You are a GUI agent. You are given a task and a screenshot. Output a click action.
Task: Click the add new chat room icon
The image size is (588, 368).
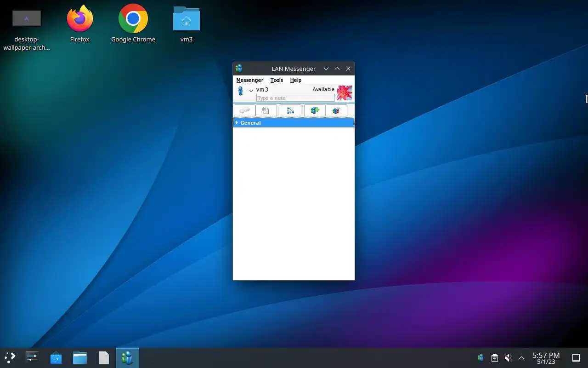[x=315, y=110]
